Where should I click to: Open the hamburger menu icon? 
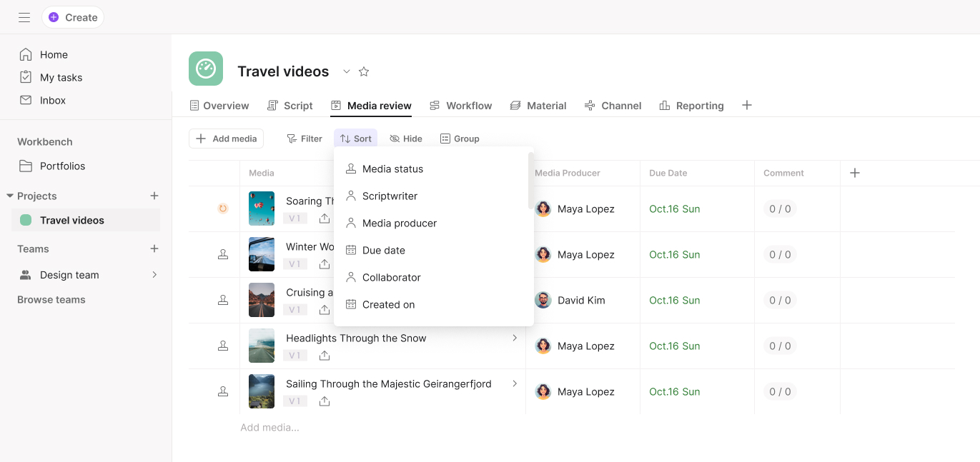coord(24,17)
